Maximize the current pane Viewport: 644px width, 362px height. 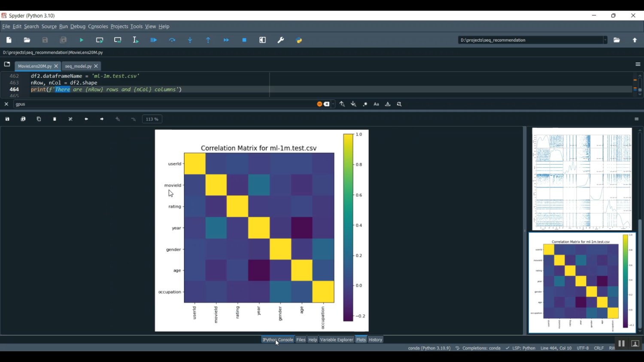click(262, 40)
